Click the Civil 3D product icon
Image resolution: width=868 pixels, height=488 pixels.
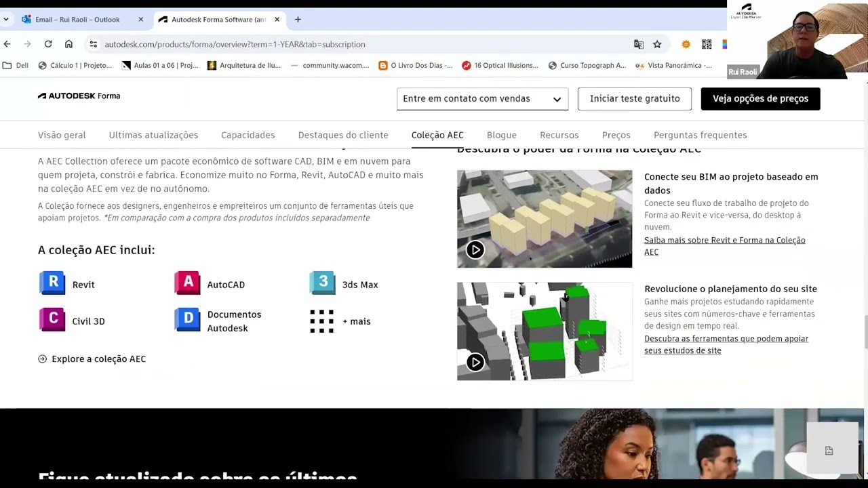[x=52, y=319]
